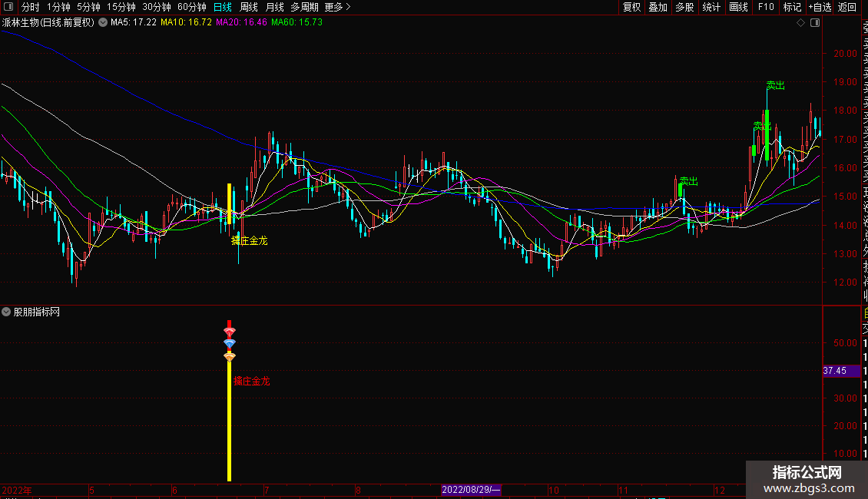Expand the 更多 periods dropdown
The width and height of the screenshot is (868, 499).
pyautogui.click(x=338, y=7)
